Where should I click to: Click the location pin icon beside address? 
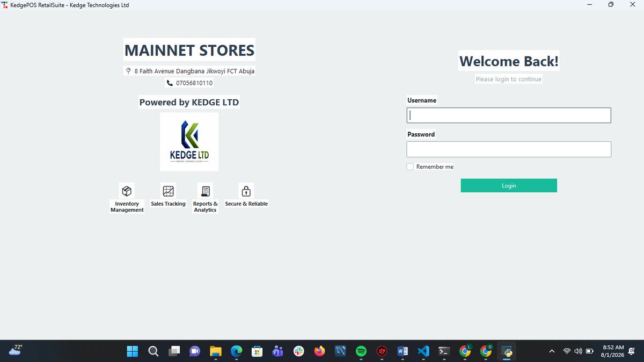(128, 71)
